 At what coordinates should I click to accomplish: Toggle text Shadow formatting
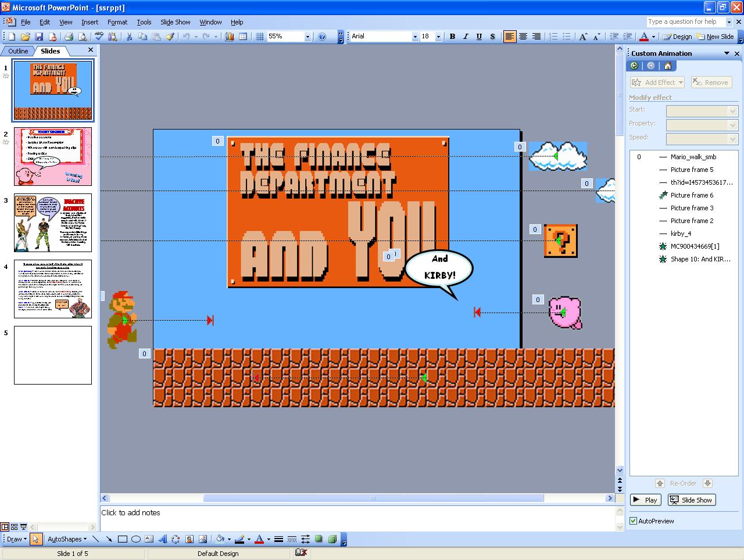point(492,37)
